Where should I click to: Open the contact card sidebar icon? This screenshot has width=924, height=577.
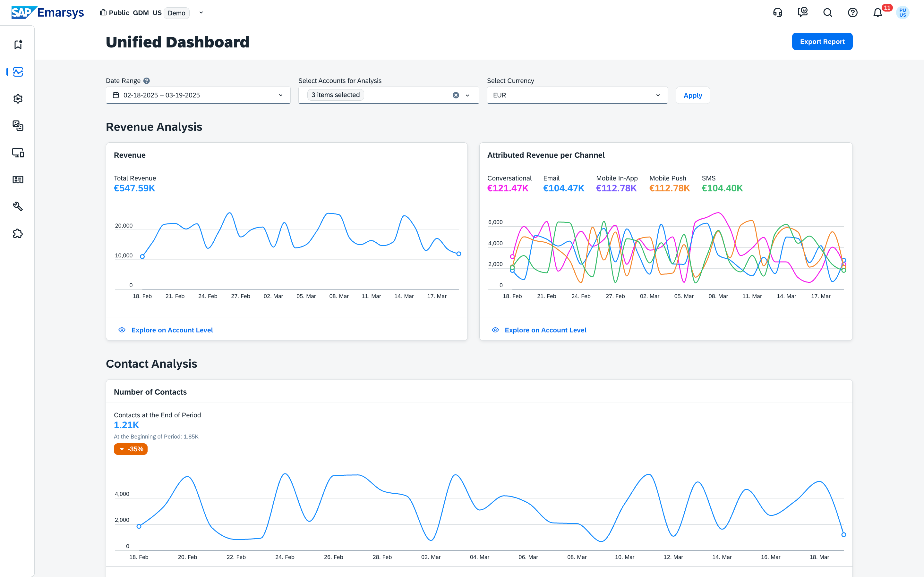[18, 180]
